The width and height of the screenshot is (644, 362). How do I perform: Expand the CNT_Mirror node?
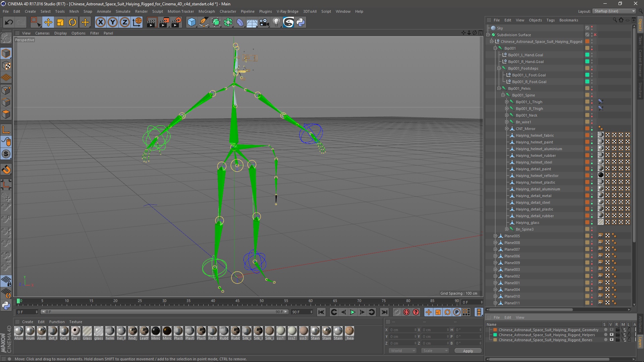point(507,129)
